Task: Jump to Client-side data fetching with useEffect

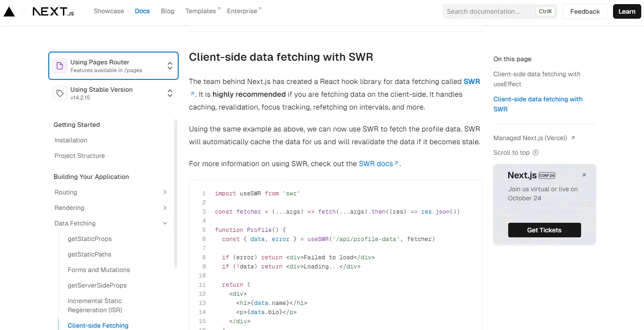Action: point(537,79)
